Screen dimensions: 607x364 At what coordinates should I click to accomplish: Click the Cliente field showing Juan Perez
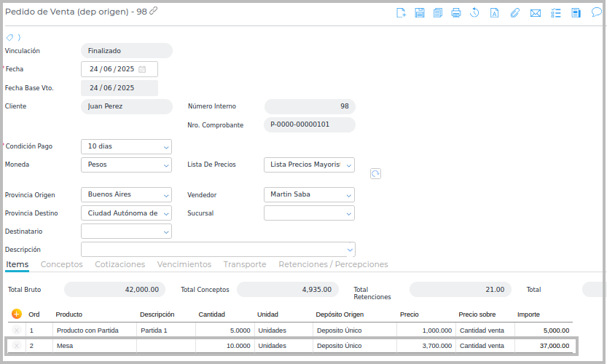point(126,106)
